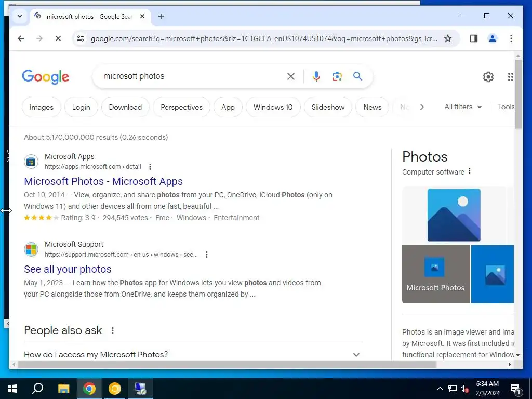This screenshot has width=532, height=399.
Task: Open Google quick settings gear
Action: [488, 77]
